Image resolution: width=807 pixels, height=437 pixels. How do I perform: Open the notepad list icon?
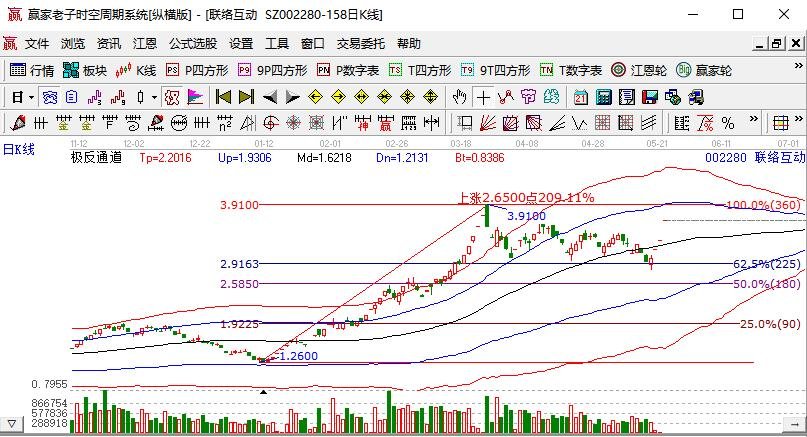[627, 97]
